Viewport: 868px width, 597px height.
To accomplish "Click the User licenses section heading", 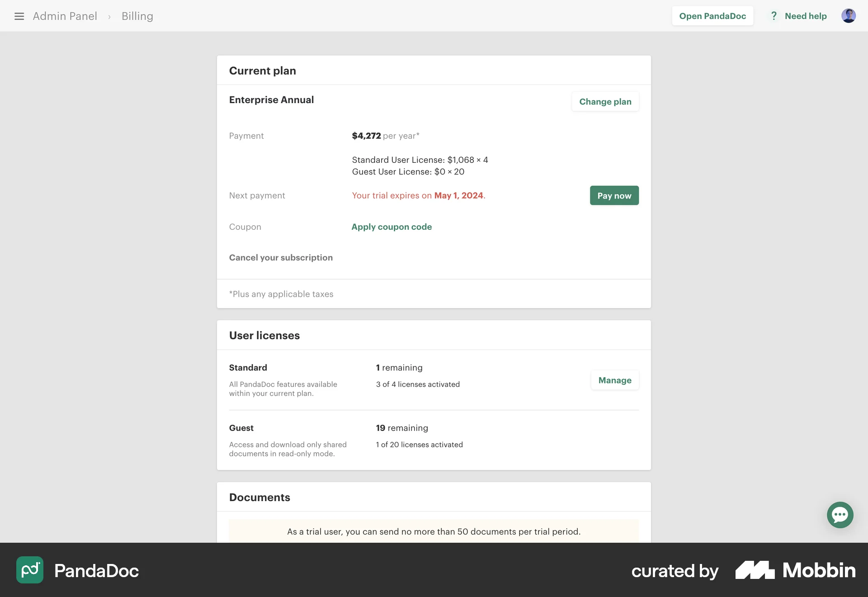I will (x=264, y=335).
